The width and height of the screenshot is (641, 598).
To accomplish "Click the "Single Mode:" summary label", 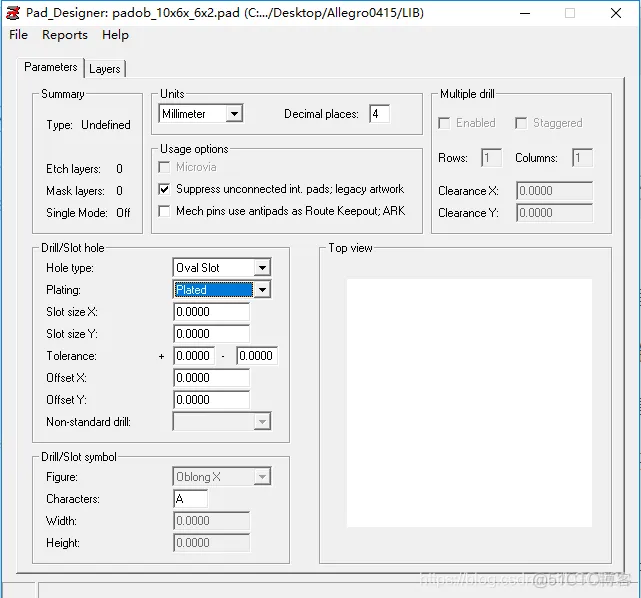I will coord(77,213).
